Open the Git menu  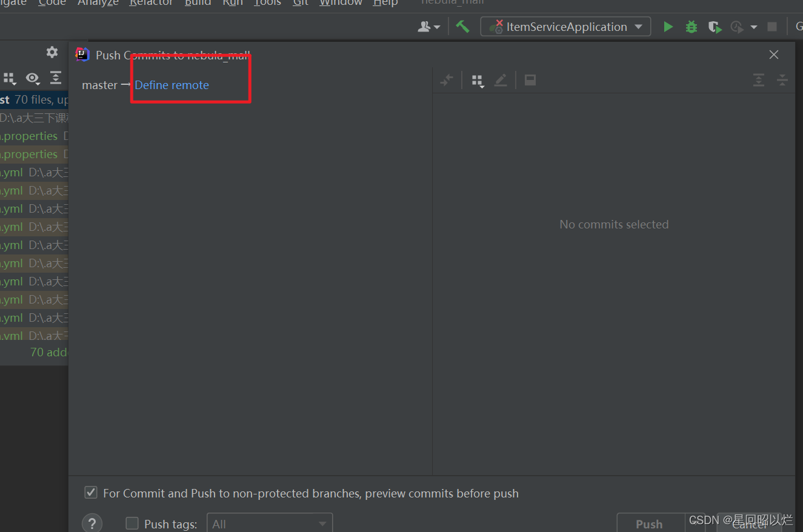click(x=301, y=3)
